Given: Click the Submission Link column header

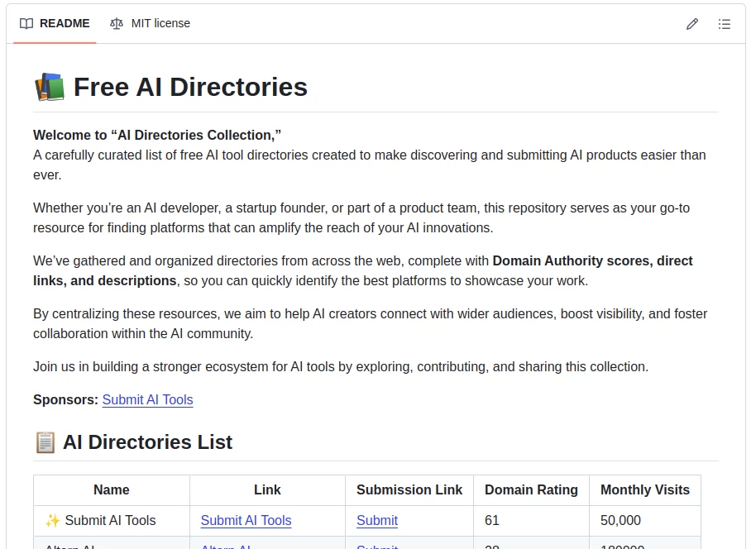Looking at the screenshot, I should [409, 489].
